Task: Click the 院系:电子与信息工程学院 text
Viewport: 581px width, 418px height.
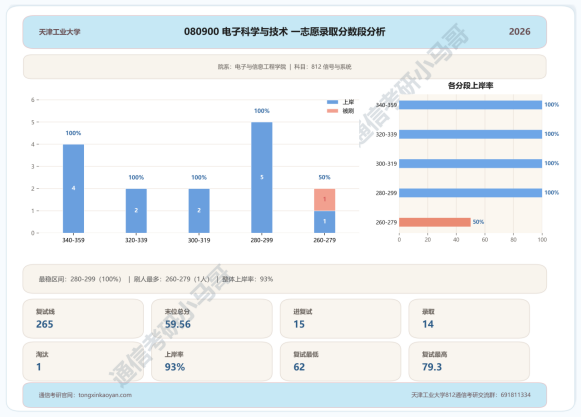Action: click(x=252, y=67)
